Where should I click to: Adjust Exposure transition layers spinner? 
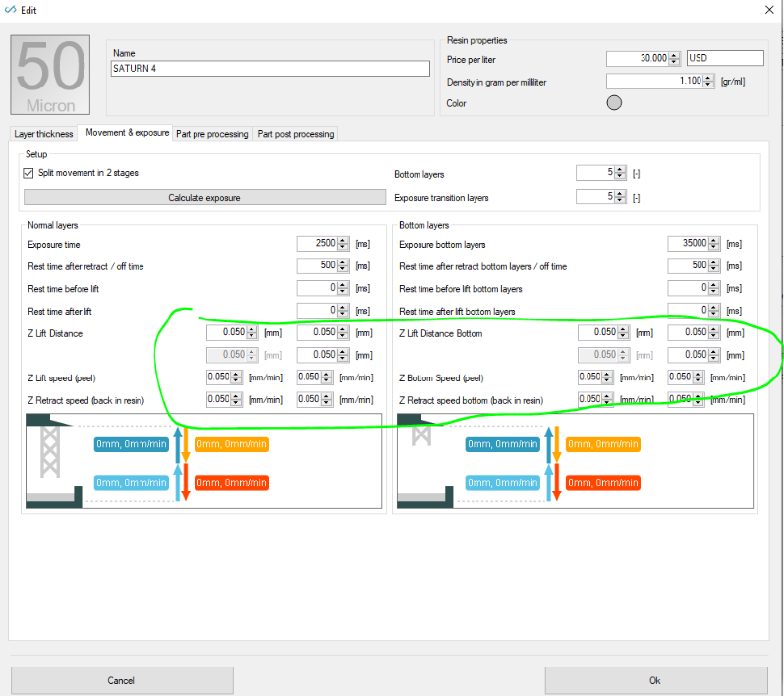pyautogui.click(x=620, y=197)
